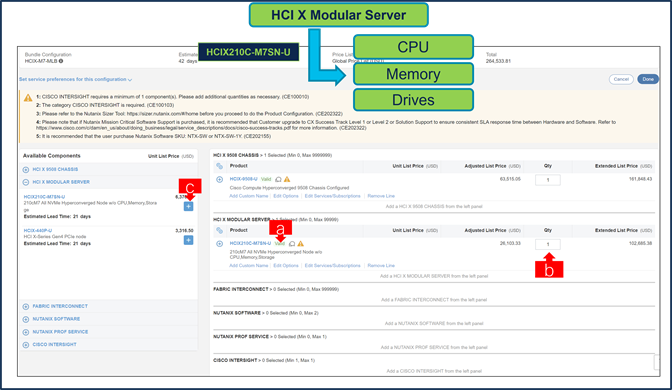Expand FABRIC INTERCONNECT category
Image resolution: width=672 pixels, height=390 pixels.
coord(26,306)
